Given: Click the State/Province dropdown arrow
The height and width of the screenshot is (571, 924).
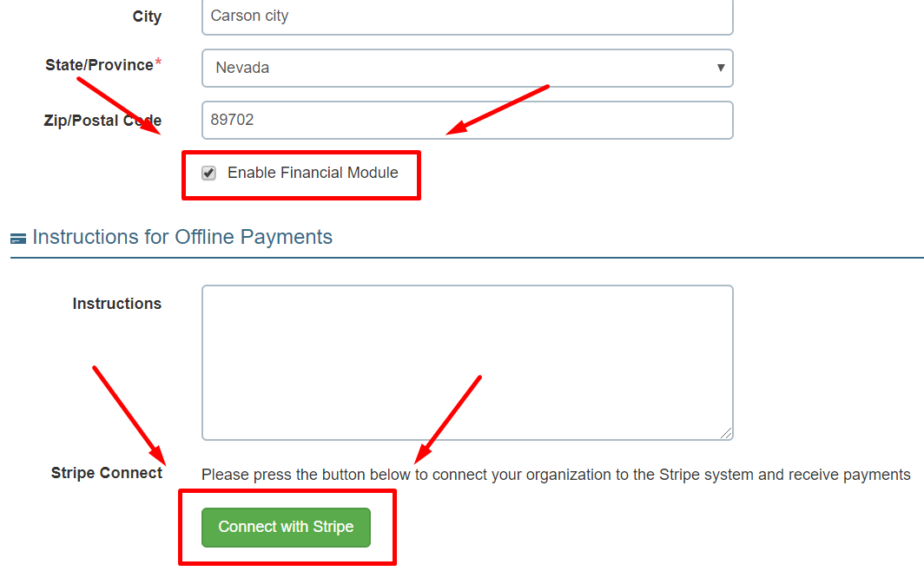Looking at the screenshot, I should (x=721, y=68).
